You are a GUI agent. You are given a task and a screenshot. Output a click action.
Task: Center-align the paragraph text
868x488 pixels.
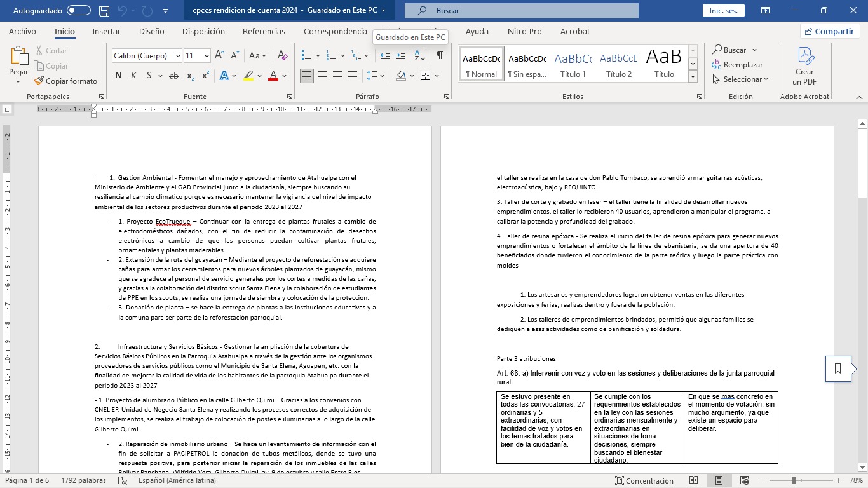(322, 76)
